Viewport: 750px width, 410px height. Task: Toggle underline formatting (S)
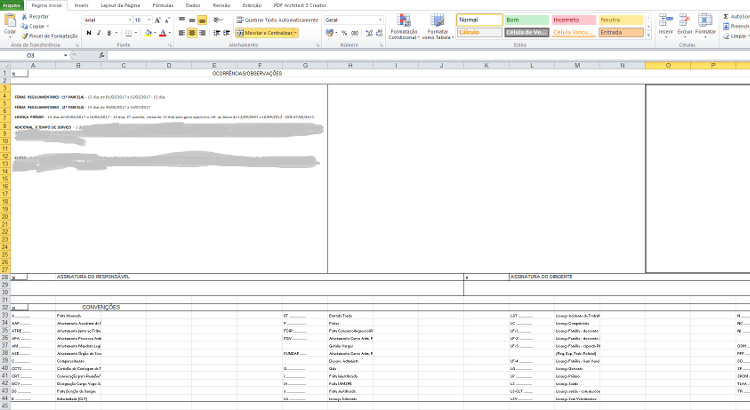tap(109, 33)
